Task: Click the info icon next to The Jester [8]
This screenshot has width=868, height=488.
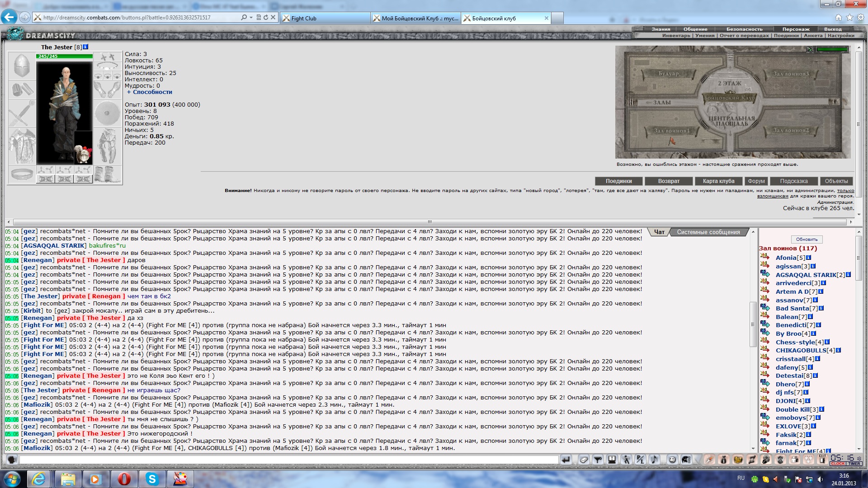Action: (x=85, y=47)
